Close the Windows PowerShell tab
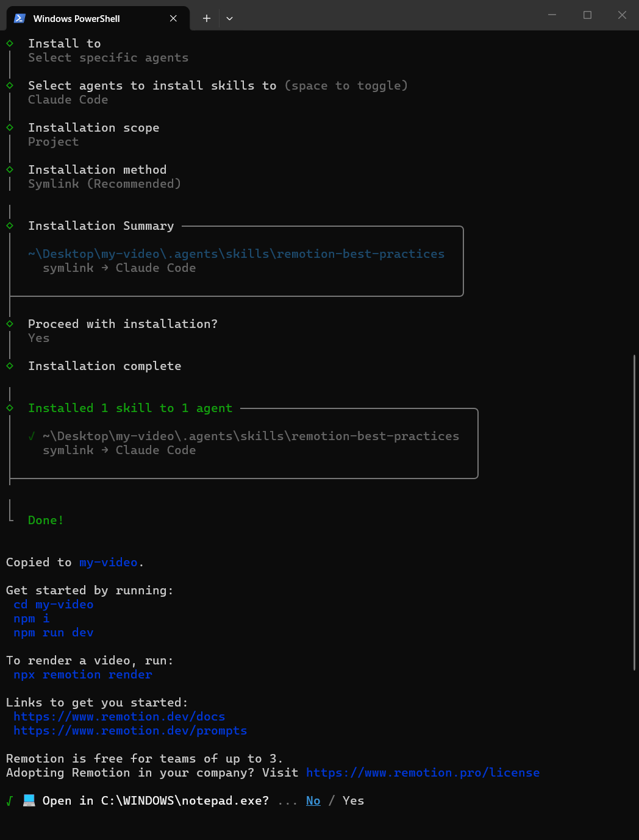Viewport: 639px width, 840px height. point(173,18)
